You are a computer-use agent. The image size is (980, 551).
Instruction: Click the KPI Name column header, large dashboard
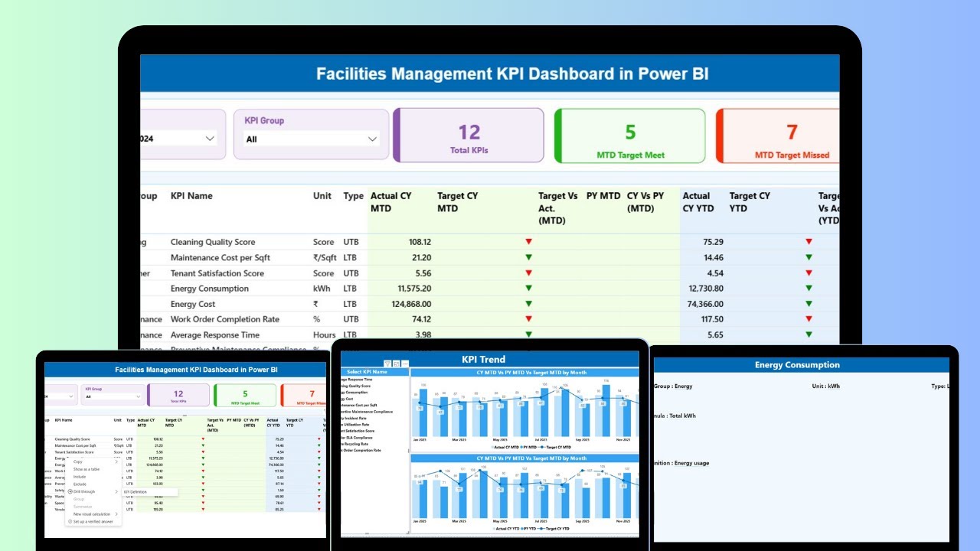pyautogui.click(x=191, y=196)
